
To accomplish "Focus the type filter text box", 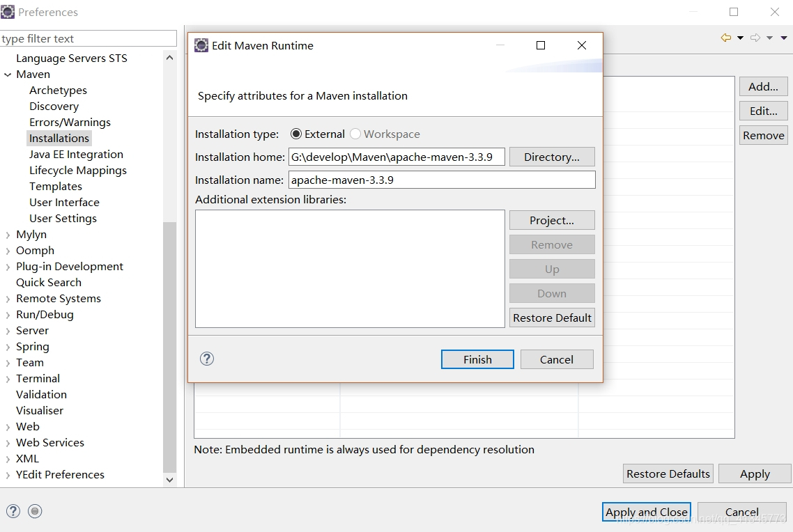I will pyautogui.click(x=88, y=38).
